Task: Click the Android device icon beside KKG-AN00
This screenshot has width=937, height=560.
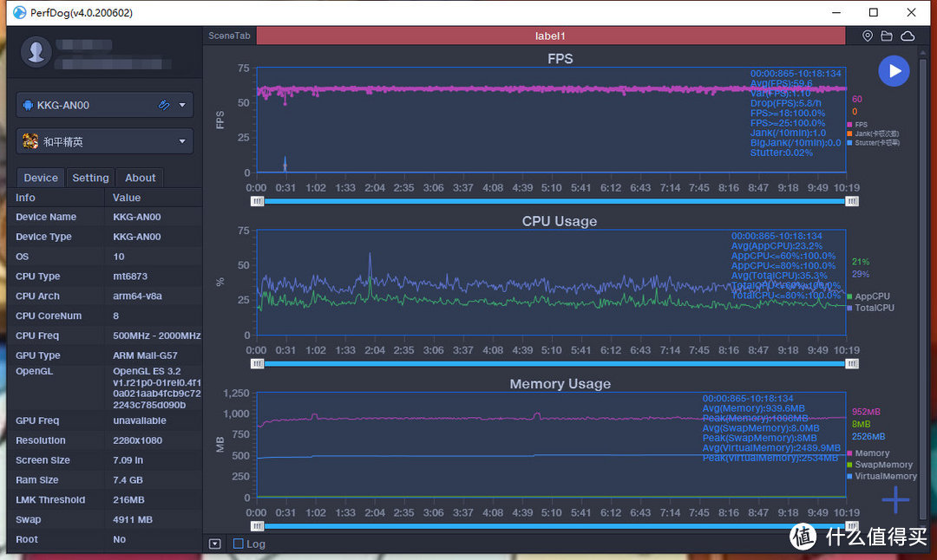Action: tap(28, 106)
